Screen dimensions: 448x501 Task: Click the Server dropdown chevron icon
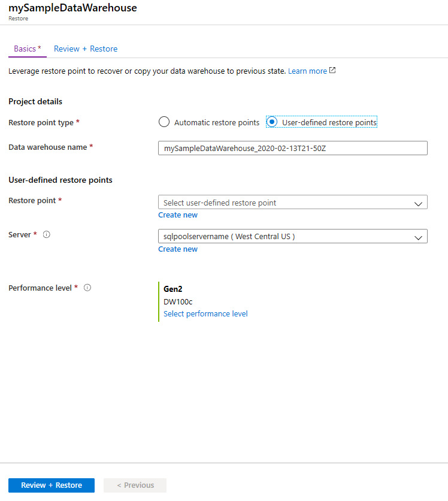[x=418, y=236]
